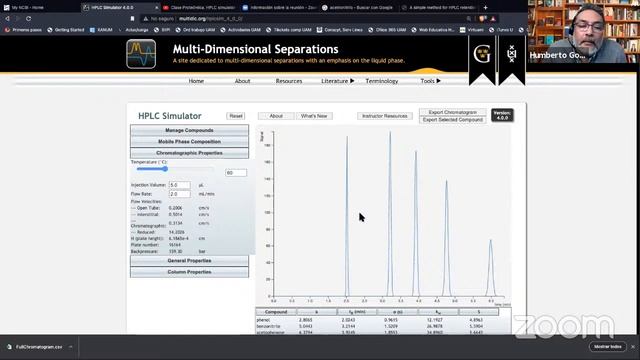Screen dimensions: 640x360
Task: Click the last chromatogram peak
Action: (x=491, y=267)
